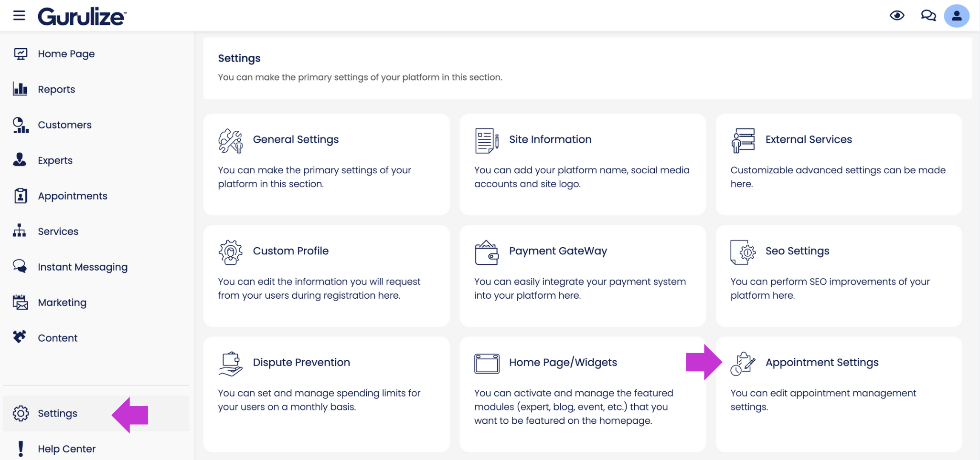Click the Content puzzle icon

tap(20, 337)
